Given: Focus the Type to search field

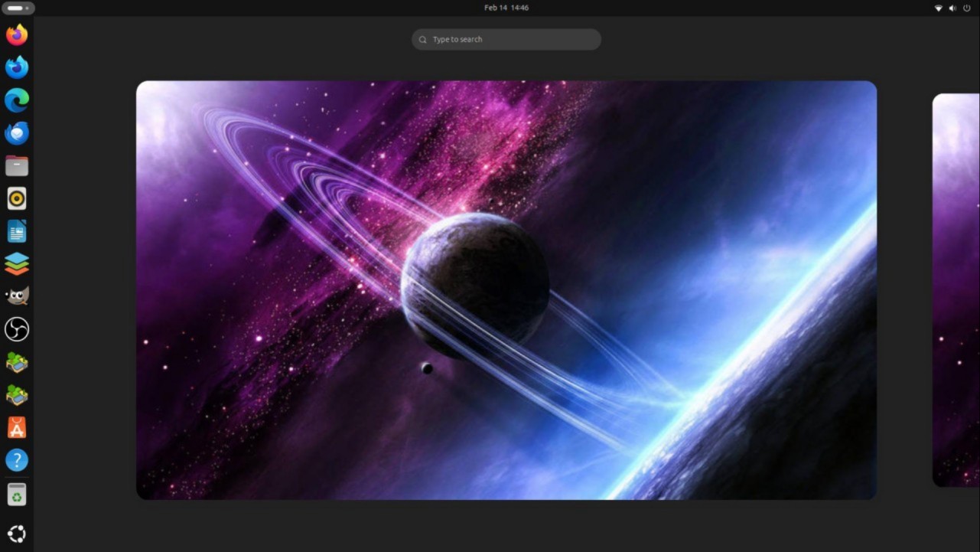Looking at the screenshot, I should click(x=506, y=39).
